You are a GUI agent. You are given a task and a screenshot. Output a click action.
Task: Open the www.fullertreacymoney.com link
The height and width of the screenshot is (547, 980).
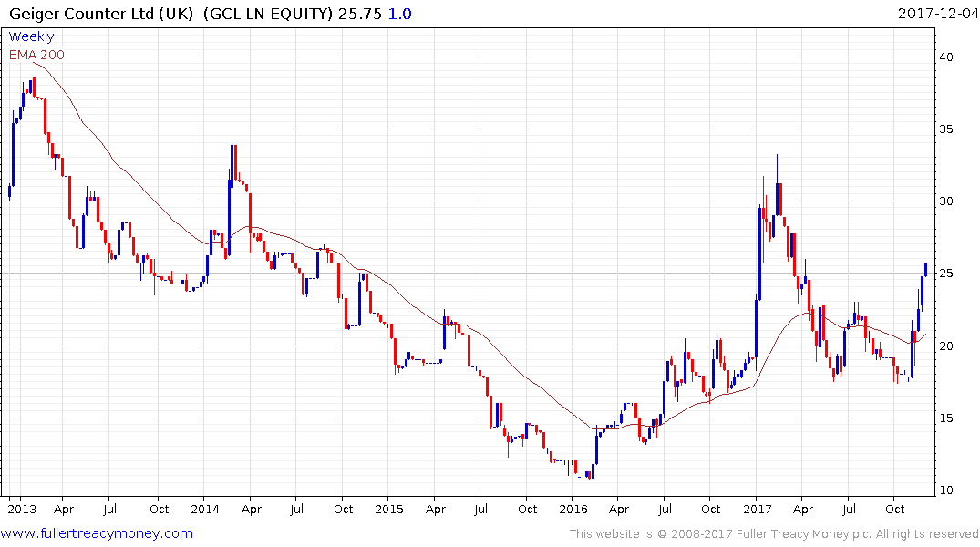pos(97,533)
